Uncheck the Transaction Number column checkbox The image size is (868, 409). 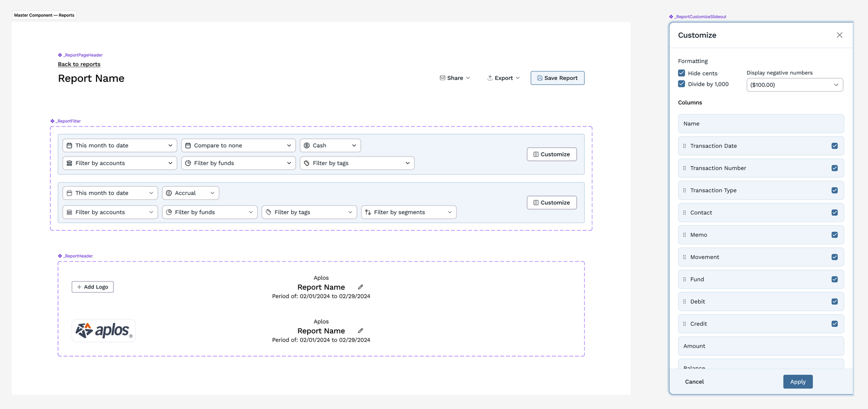(x=834, y=168)
